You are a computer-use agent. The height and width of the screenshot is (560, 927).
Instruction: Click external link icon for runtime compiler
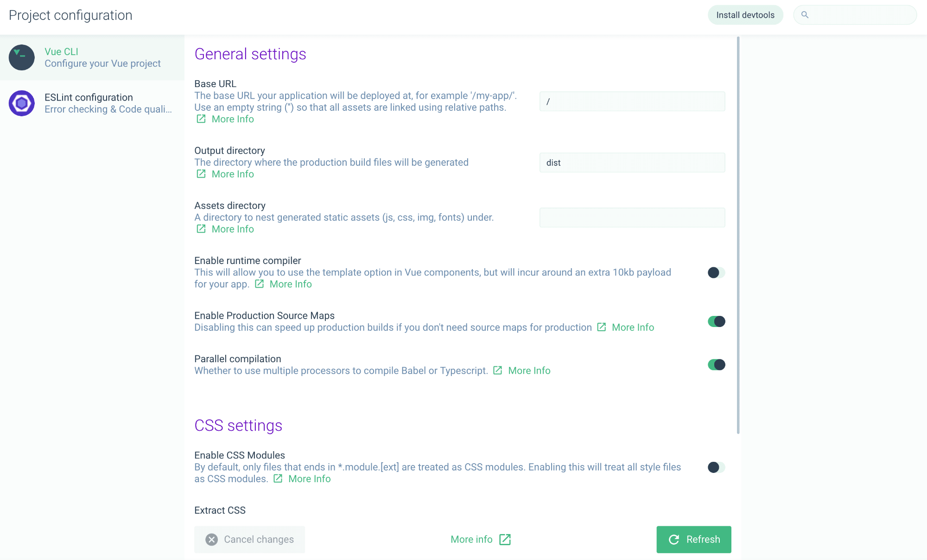260,284
